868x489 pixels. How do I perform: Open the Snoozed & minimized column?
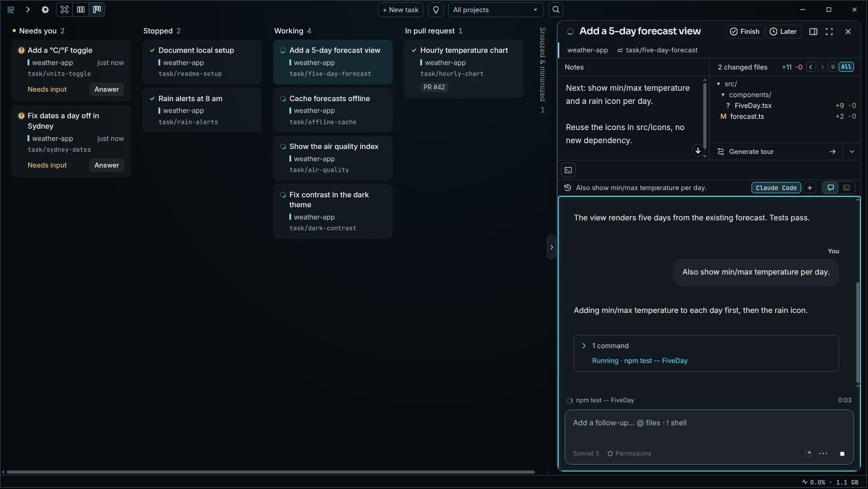543,70
